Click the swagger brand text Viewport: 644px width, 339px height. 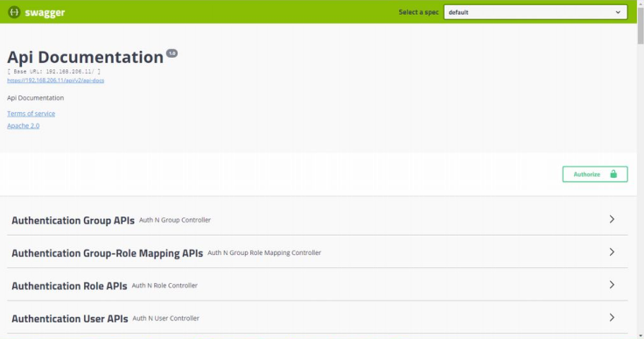click(45, 13)
